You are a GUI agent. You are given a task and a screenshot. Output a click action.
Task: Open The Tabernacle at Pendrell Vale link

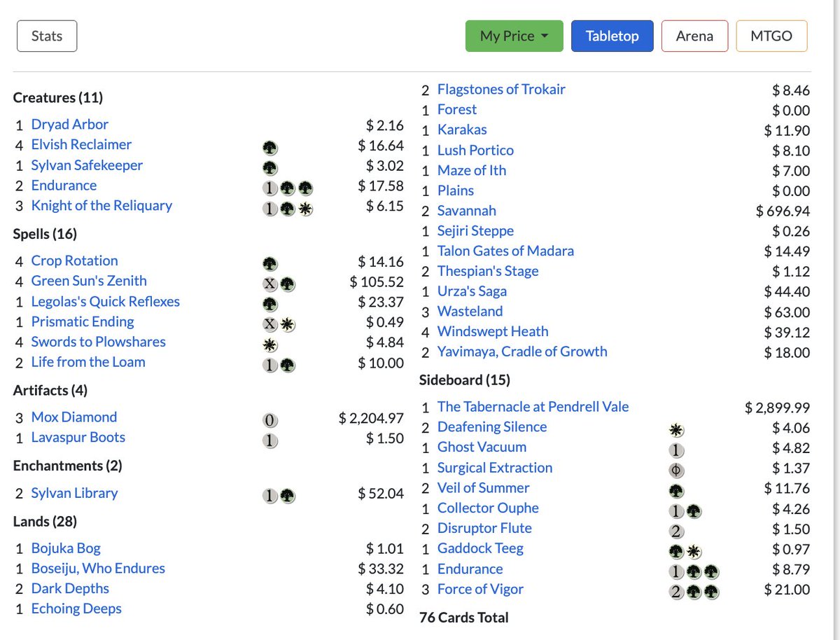pos(533,406)
